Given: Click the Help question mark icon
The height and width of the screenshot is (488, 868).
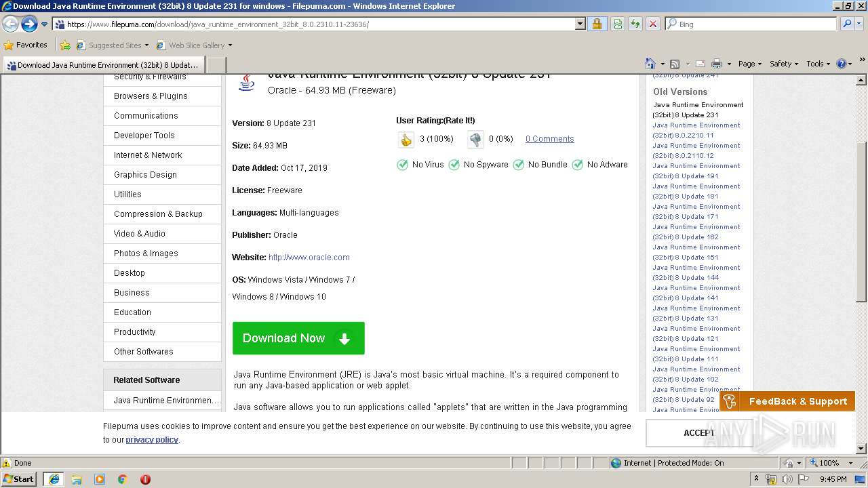Looking at the screenshot, I should [842, 64].
